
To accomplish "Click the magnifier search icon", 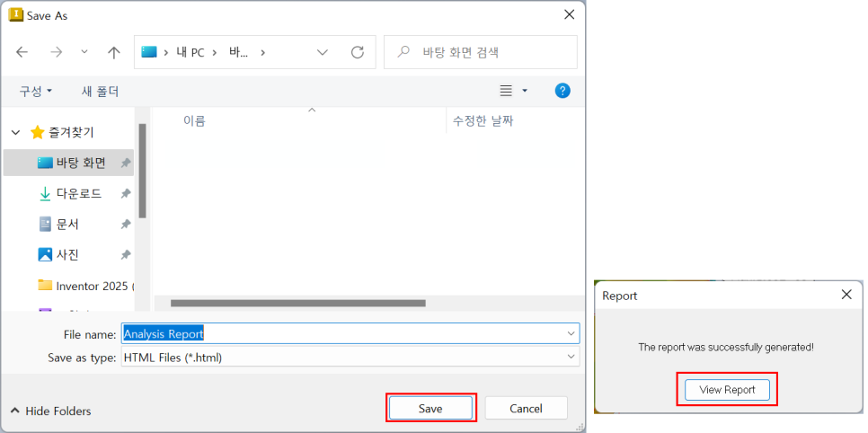I will 403,51.
